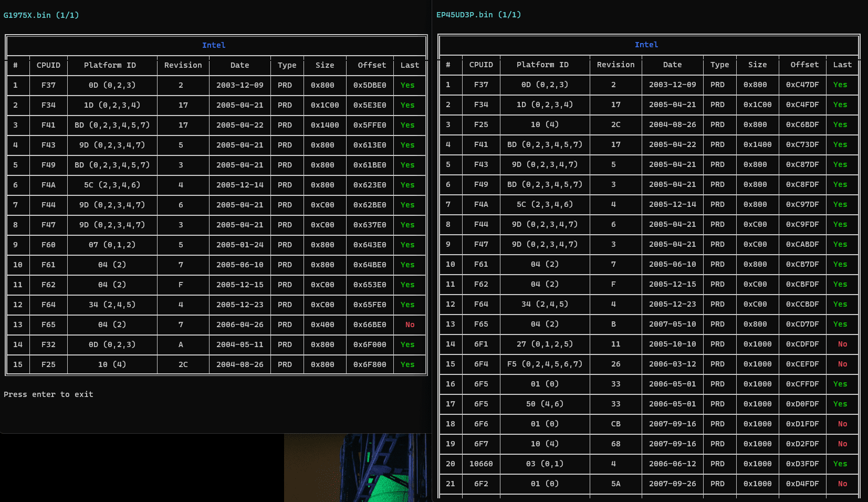Image resolution: width=868 pixels, height=502 pixels.
Task: Click CPUID 6F4 in row 15
Action: [481, 364]
